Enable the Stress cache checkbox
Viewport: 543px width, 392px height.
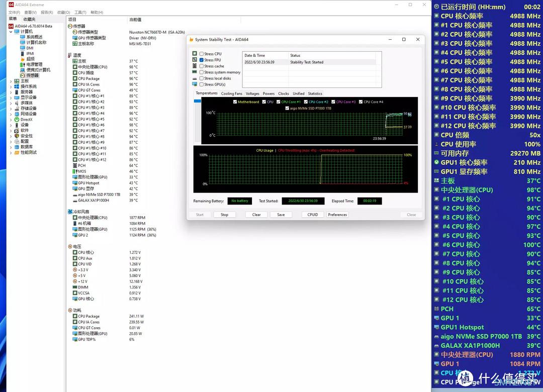(202, 66)
